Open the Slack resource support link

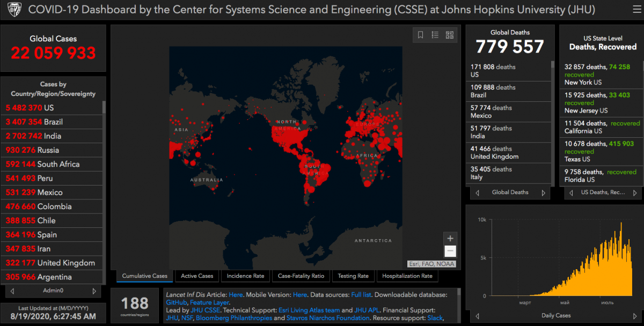(x=436, y=318)
